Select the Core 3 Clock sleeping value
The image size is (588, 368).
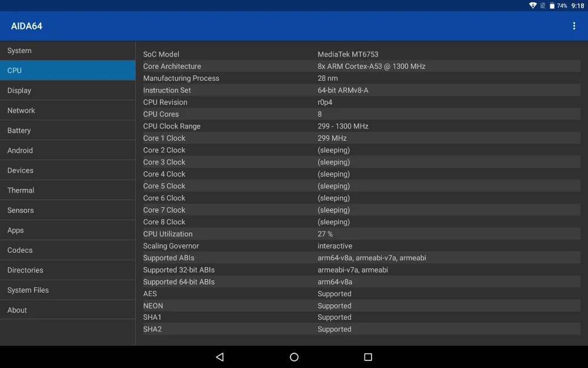coord(333,163)
